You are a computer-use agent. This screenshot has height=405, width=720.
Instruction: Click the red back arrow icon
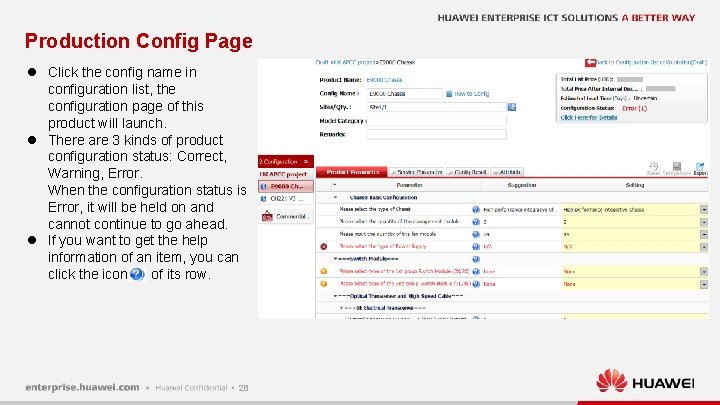click(x=591, y=62)
